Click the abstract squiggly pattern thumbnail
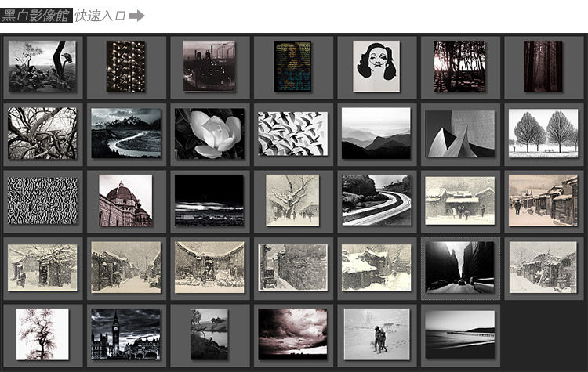588x372 pixels. click(42, 200)
